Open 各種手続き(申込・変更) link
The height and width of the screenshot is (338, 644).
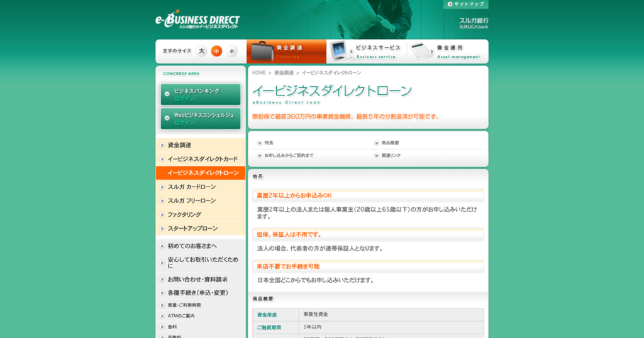pos(201,293)
